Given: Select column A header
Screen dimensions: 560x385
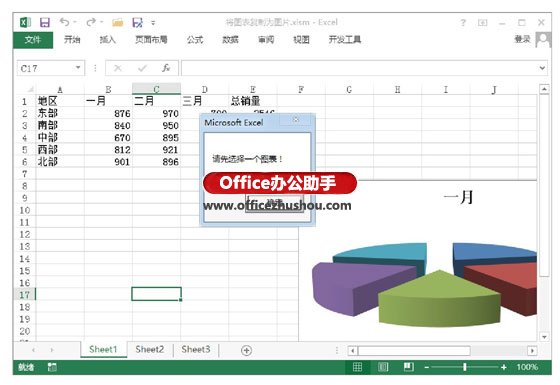Looking at the screenshot, I should point(60,89).
